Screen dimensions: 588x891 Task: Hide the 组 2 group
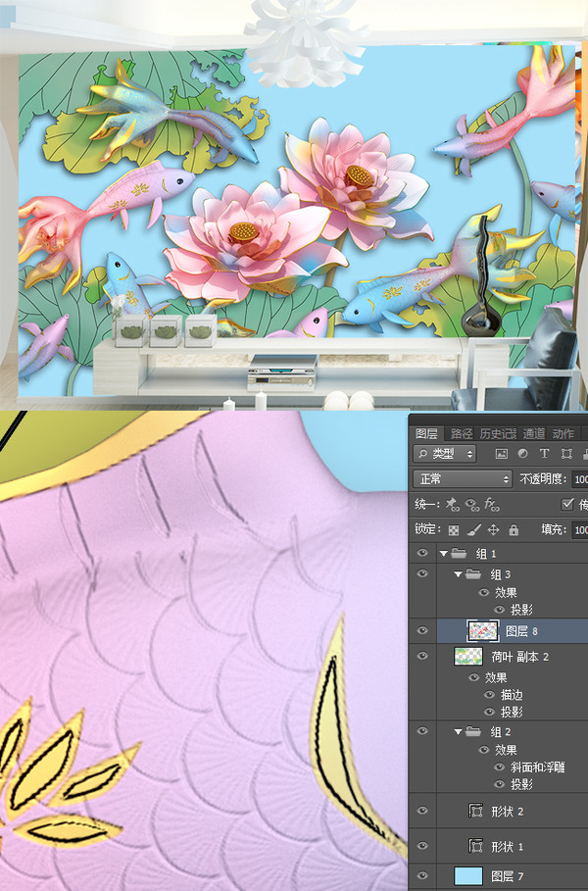(x=422, y=731)
